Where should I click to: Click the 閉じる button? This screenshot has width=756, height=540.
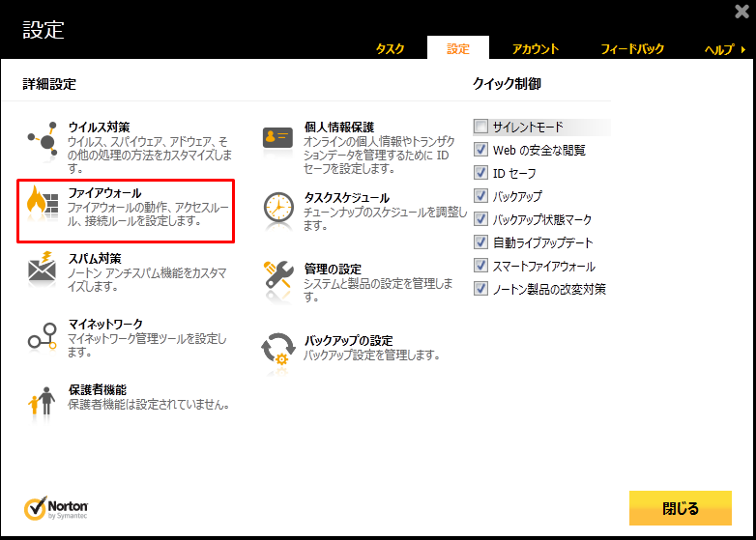[x=681, y=508]
